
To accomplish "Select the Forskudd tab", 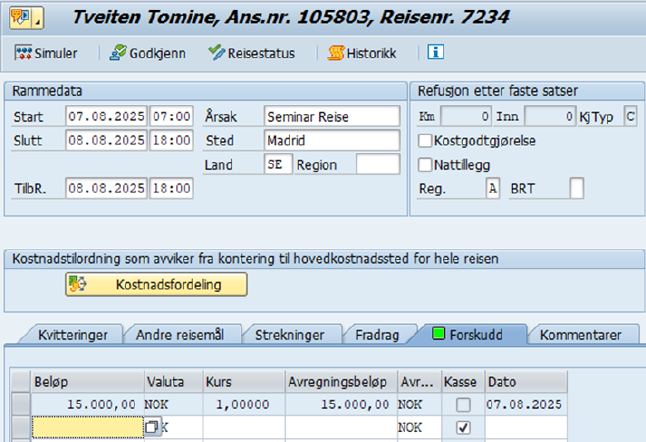I will (x=470, y=334).
